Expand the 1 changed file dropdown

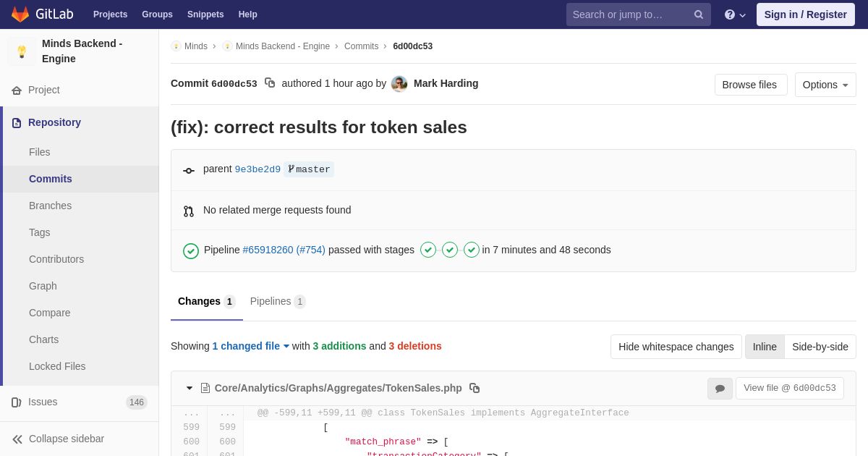tap(250, 346)
